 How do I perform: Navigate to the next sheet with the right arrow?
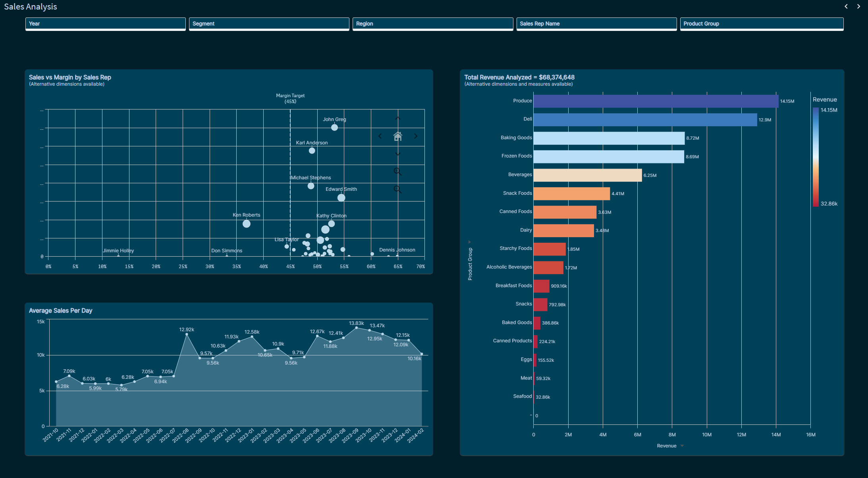(x=858, y=6)
